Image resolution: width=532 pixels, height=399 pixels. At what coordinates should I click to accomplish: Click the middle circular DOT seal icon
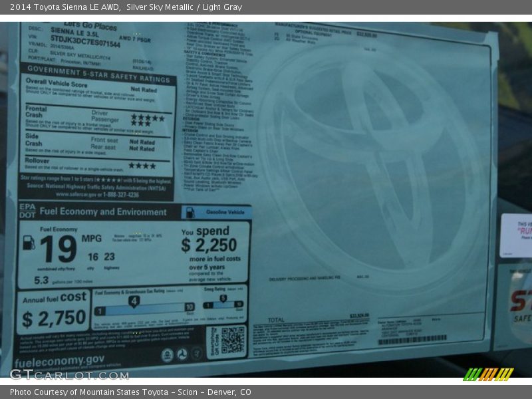[182, 355]
